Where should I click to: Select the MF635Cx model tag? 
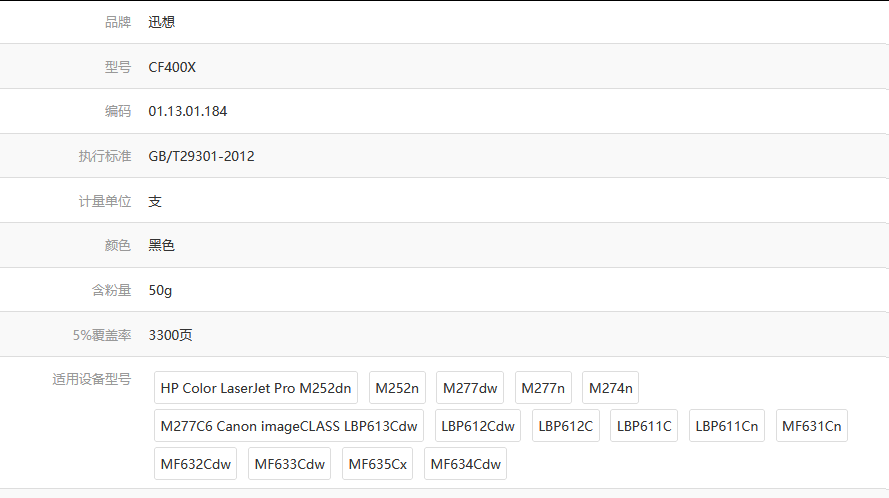coord(378,464)
